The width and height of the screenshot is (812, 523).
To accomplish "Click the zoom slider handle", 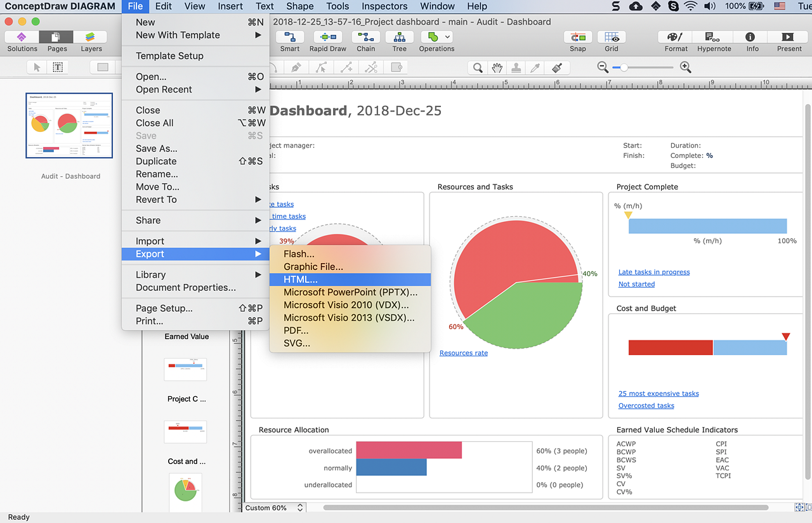I will tap(624, 67).
